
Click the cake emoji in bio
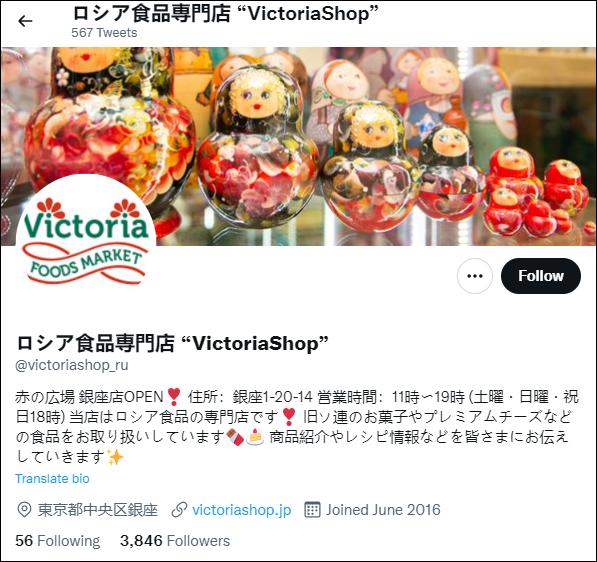point(255,437)
